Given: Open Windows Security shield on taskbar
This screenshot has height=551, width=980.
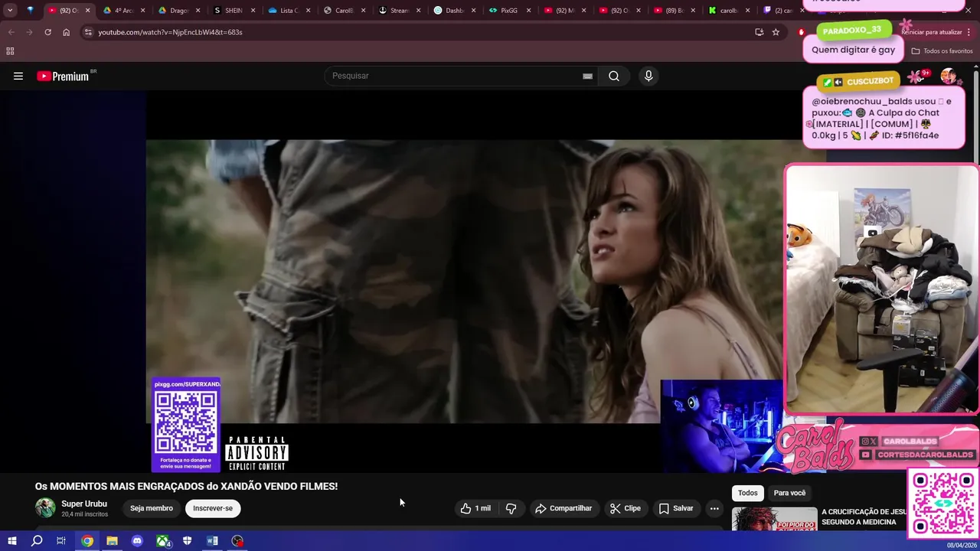Looking at the screenshot, I should [x=188, y=541].
